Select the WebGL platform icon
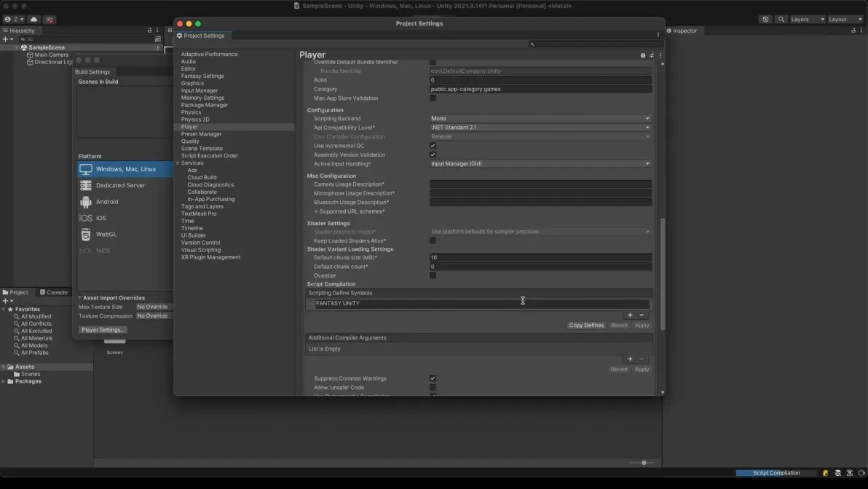 [x=86, y=234]
